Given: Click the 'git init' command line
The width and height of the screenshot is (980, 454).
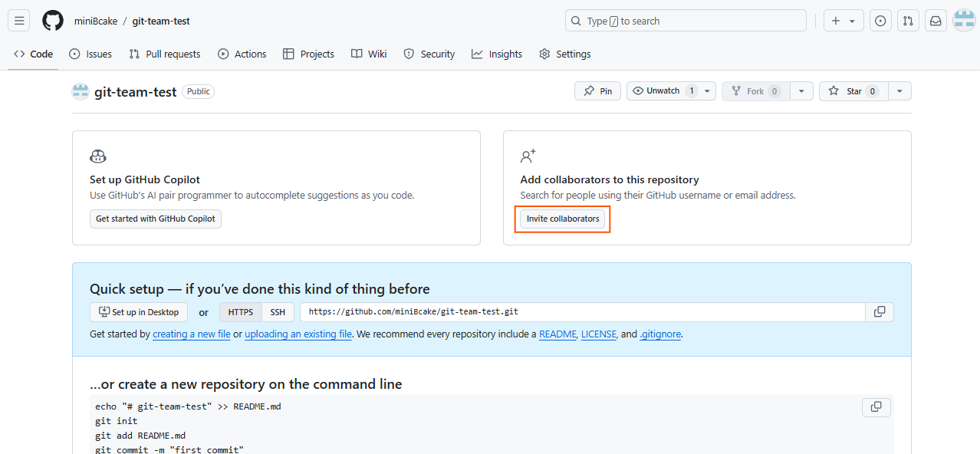Looking at the screenshot, I should (x=117, y=421).
